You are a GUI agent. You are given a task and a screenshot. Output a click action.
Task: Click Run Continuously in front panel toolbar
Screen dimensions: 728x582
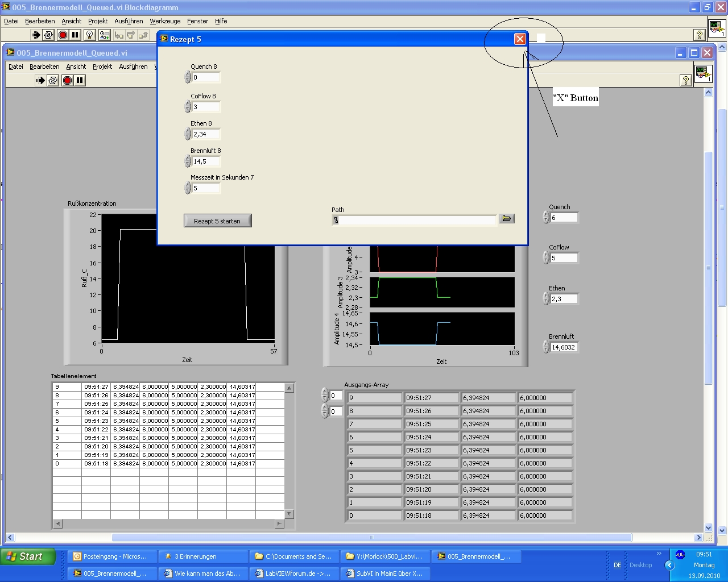53,81
